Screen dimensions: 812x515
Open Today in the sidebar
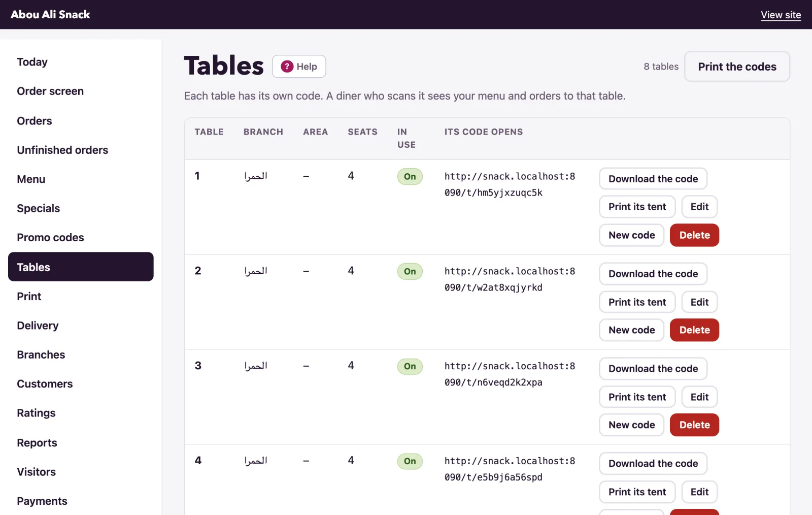pos(81,62)
